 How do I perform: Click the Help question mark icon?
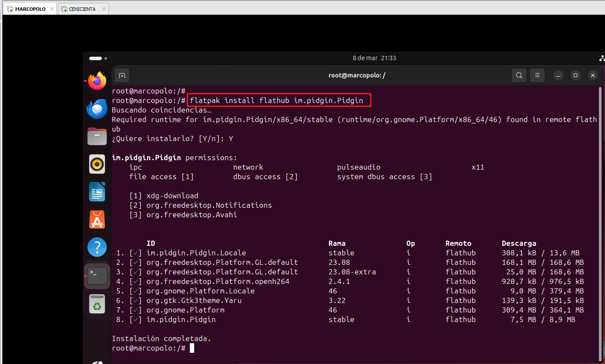(97, 247)
